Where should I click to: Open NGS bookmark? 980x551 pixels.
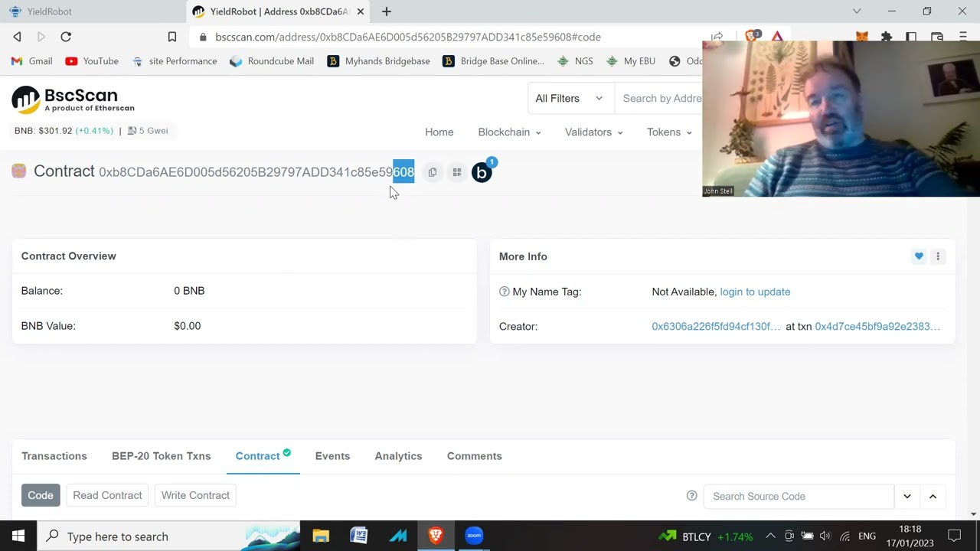click(575, 61)
